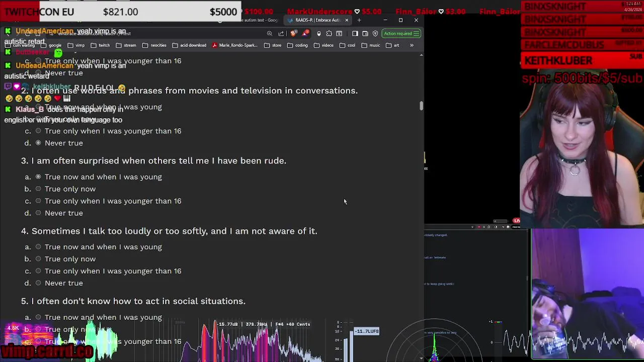Viewport: 644px width, 362px height.
Task: Open the 'music' bookmarks folder
Action: [370, 45]
